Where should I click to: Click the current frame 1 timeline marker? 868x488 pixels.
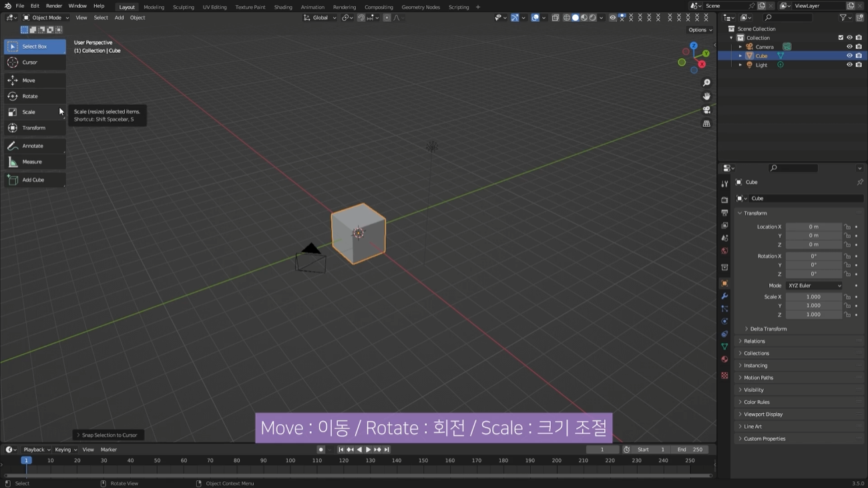click(26, 461)
